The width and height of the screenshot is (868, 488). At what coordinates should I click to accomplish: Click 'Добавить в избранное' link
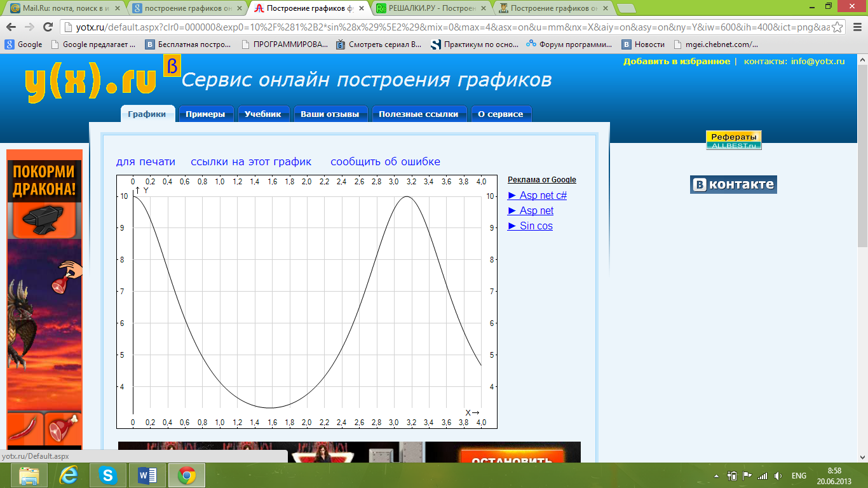677,62
